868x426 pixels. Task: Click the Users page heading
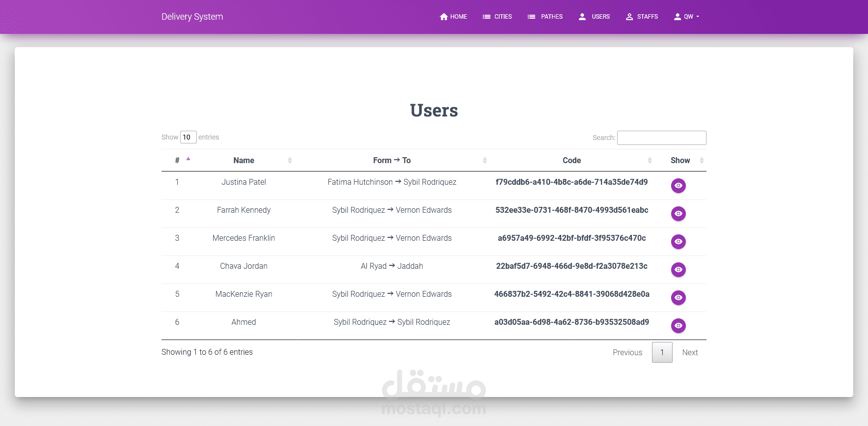pos(434,111)
